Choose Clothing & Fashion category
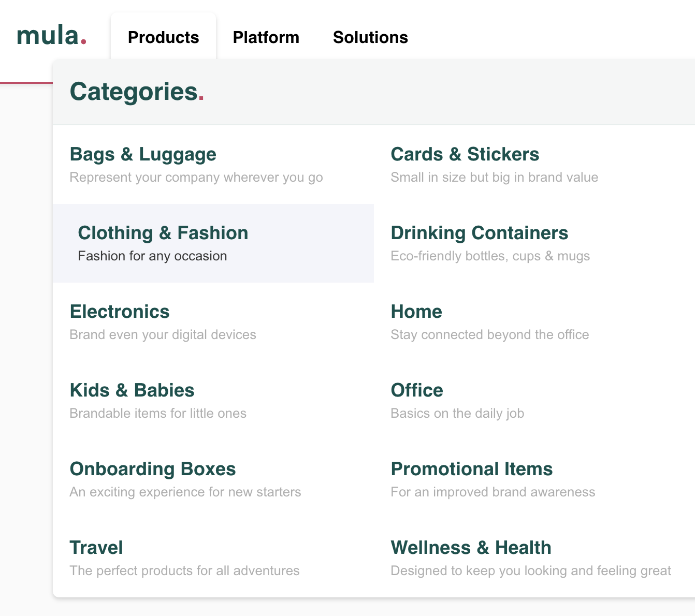Viewport: 695px width, 616px height. click(163, 233)
